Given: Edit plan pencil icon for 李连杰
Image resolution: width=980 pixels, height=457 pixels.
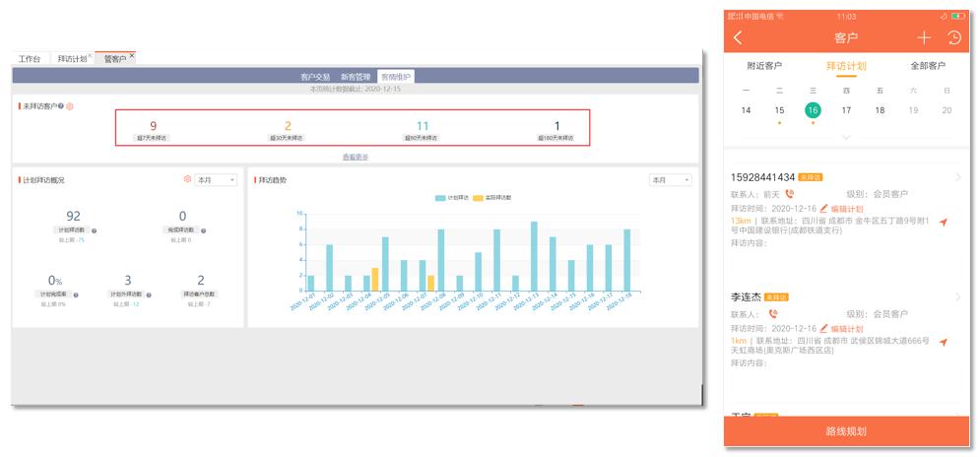Looking at the screenshot, I should point(823,328).
